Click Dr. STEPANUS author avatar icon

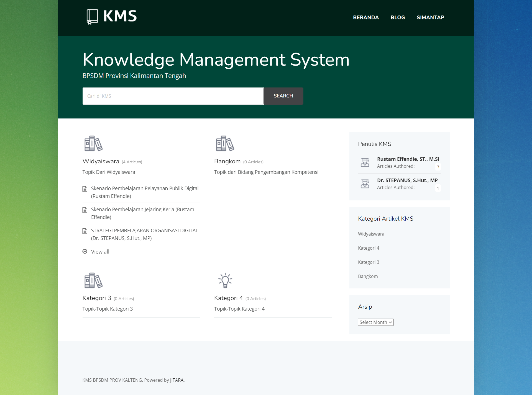365,184
